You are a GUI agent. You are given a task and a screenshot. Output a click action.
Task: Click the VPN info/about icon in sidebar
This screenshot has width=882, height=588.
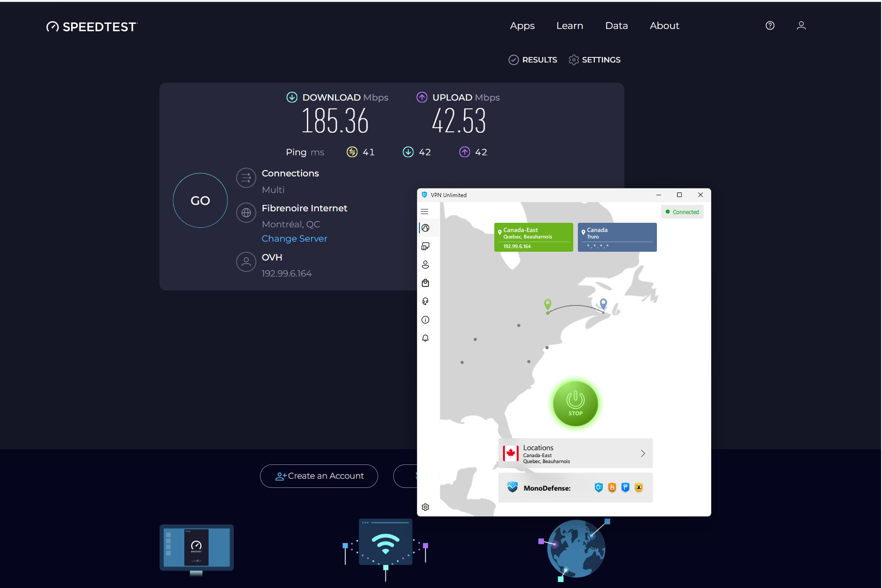[x=425, y=320]
